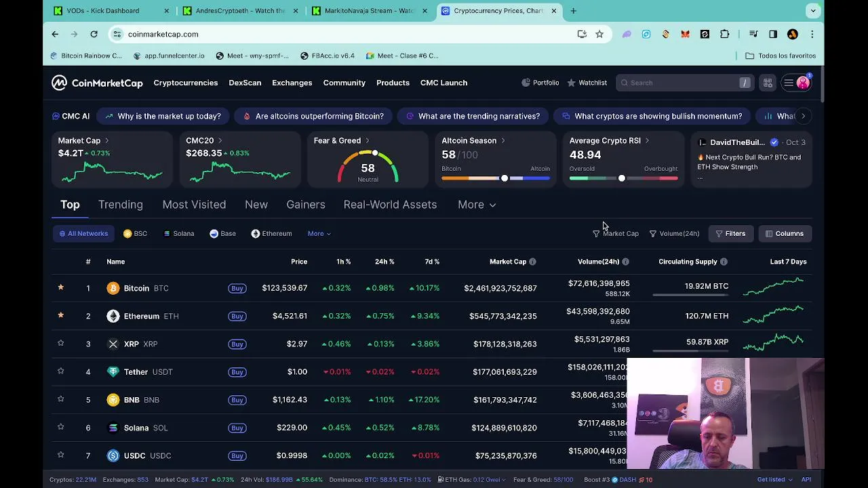View site information icon left of URL

(117, 34)
